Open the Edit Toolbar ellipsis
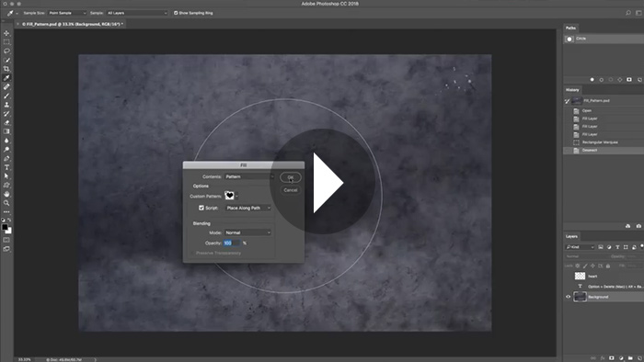 pos(6,212)
